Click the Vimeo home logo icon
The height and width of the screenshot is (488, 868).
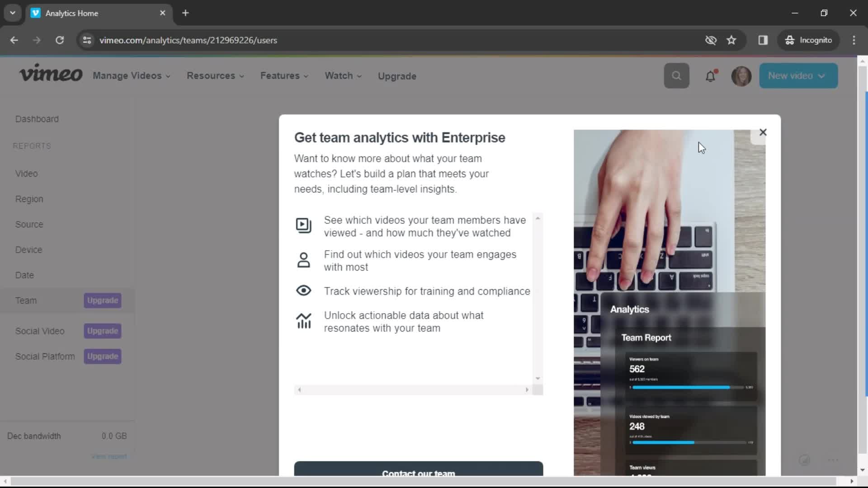(x=51, y=75)
